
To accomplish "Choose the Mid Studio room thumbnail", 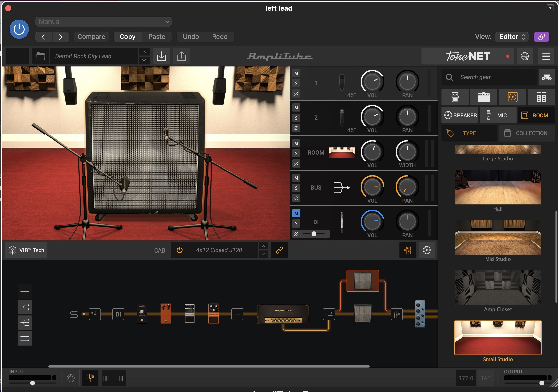I will 498,237.
